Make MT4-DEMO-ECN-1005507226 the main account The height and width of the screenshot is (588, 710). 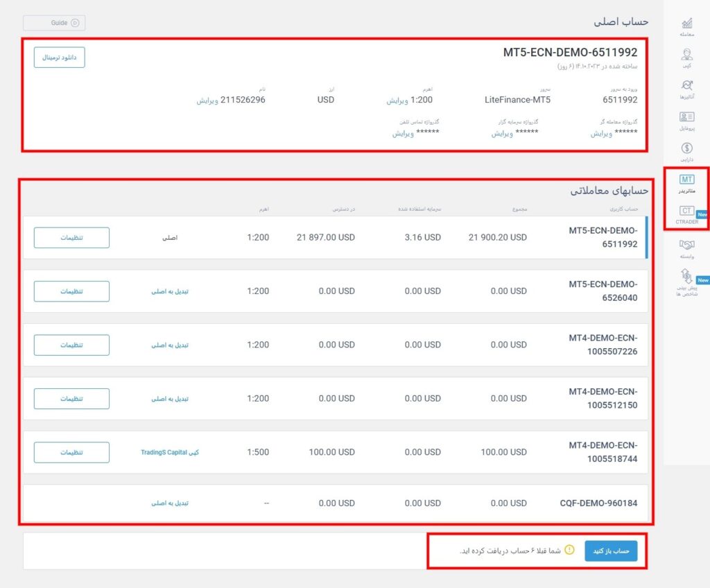tap(170, 345)
